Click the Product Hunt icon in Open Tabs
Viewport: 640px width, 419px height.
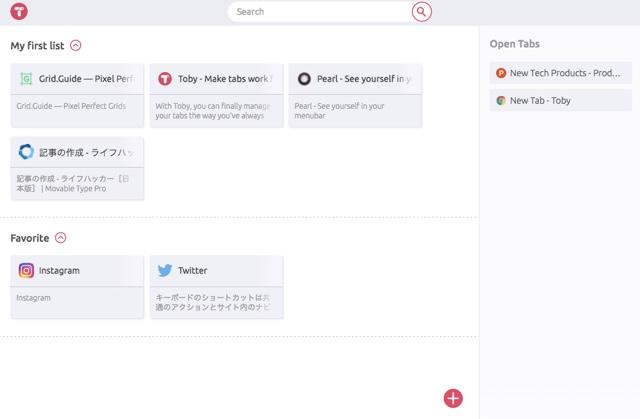point(501,73)
